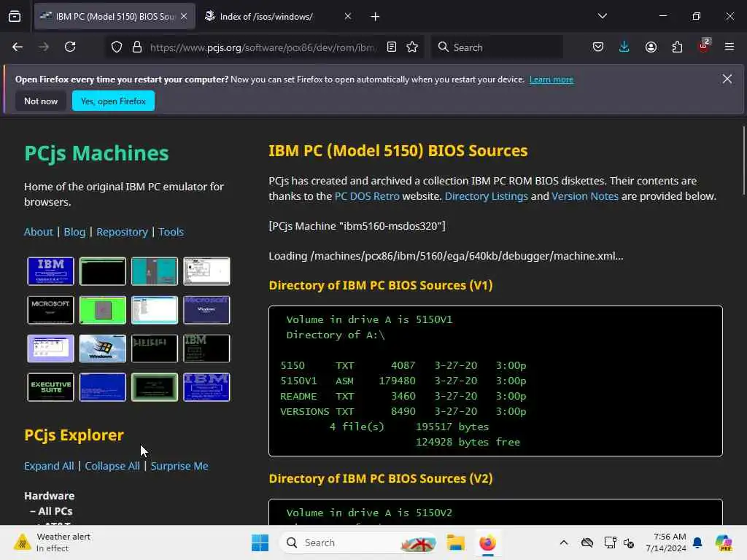
Task: Show hidden system tray icons chevron
Action: pos(564,542)
